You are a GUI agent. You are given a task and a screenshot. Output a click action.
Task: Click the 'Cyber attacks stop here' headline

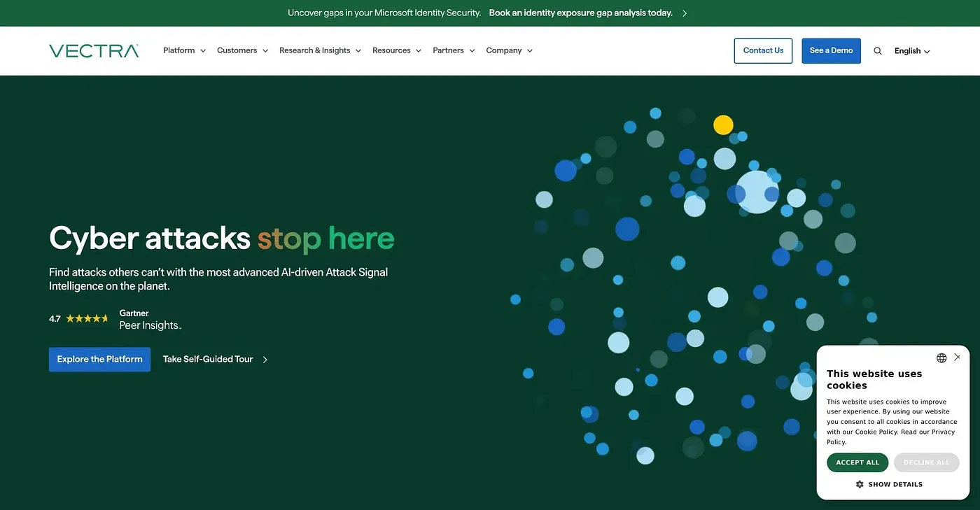[222, 238]
